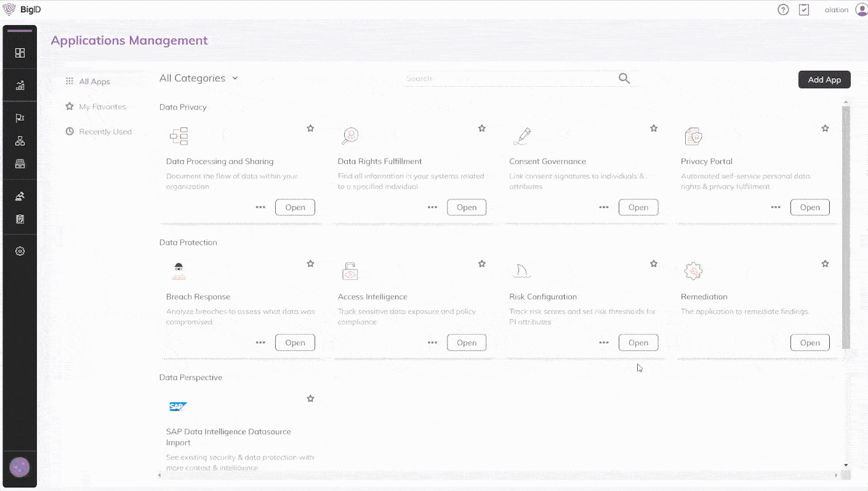Click the help question mark icon
The width and height of the screenshot is (868, 491).
(783, 10)
